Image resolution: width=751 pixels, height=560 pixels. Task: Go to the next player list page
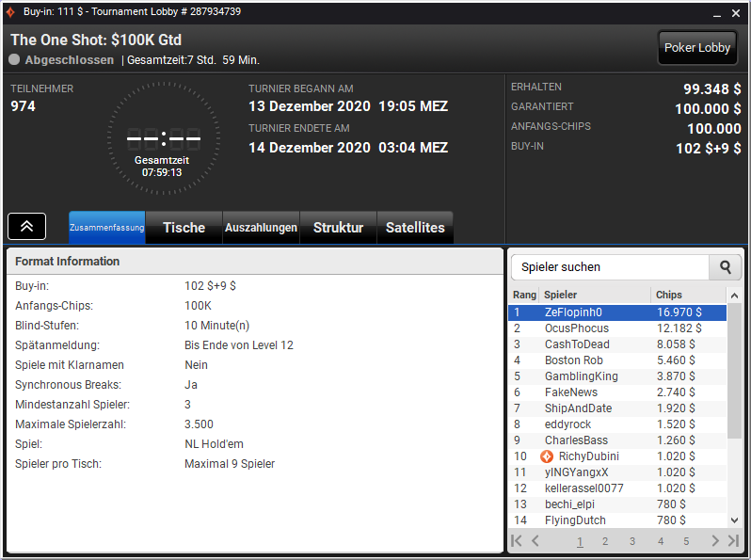tap(715, 541)
